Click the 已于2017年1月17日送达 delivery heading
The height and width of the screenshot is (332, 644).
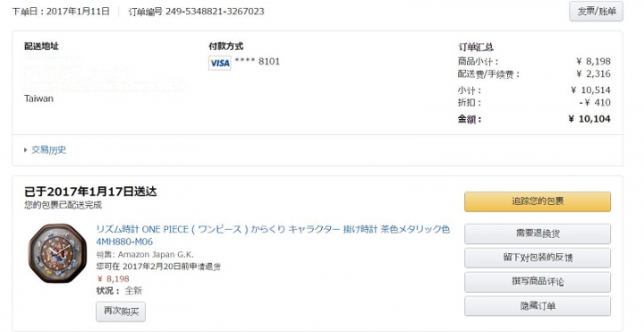[90, 192]
